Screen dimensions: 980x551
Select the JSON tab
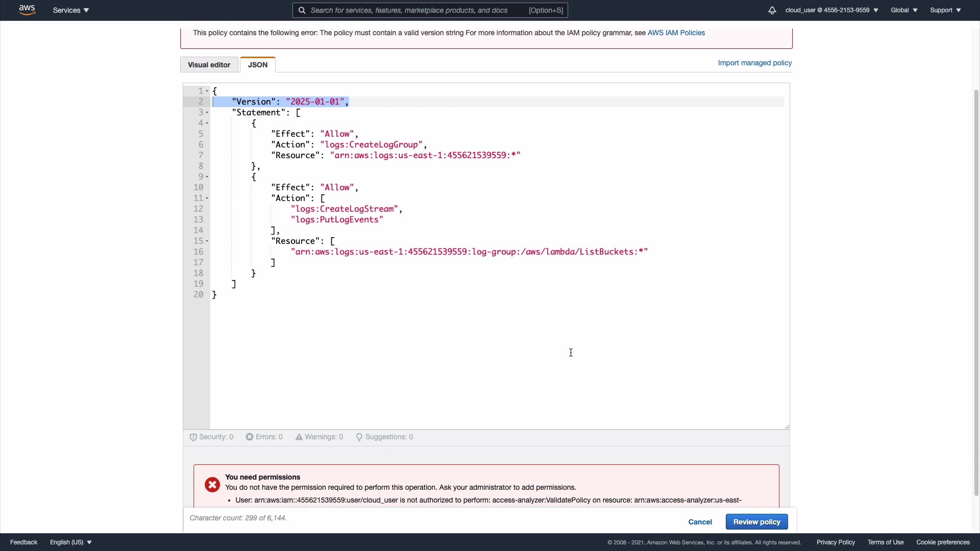click(x=258, y=65)
